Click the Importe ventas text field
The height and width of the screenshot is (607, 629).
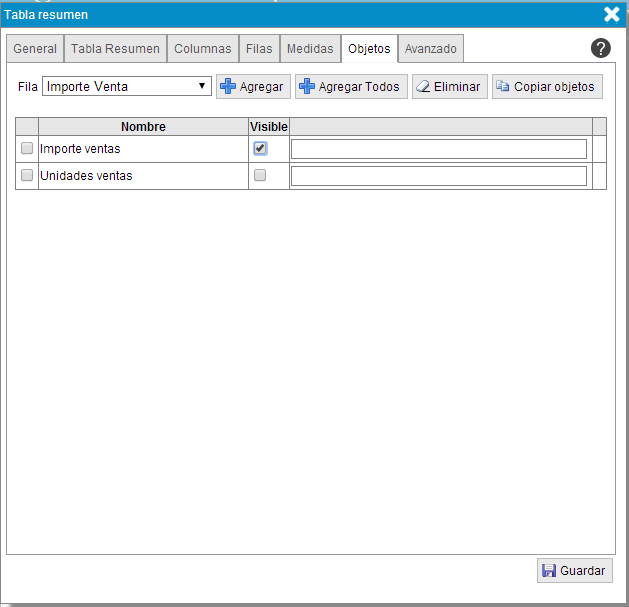(438, 149)
